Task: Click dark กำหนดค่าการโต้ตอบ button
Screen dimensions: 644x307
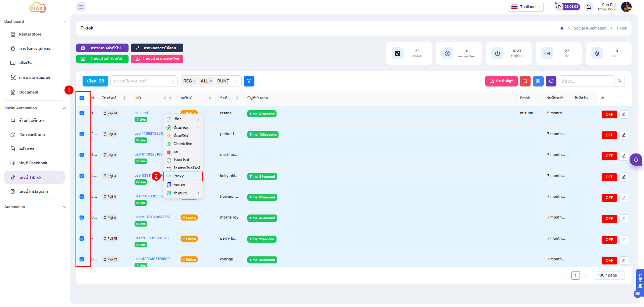Action: [157, 48]
